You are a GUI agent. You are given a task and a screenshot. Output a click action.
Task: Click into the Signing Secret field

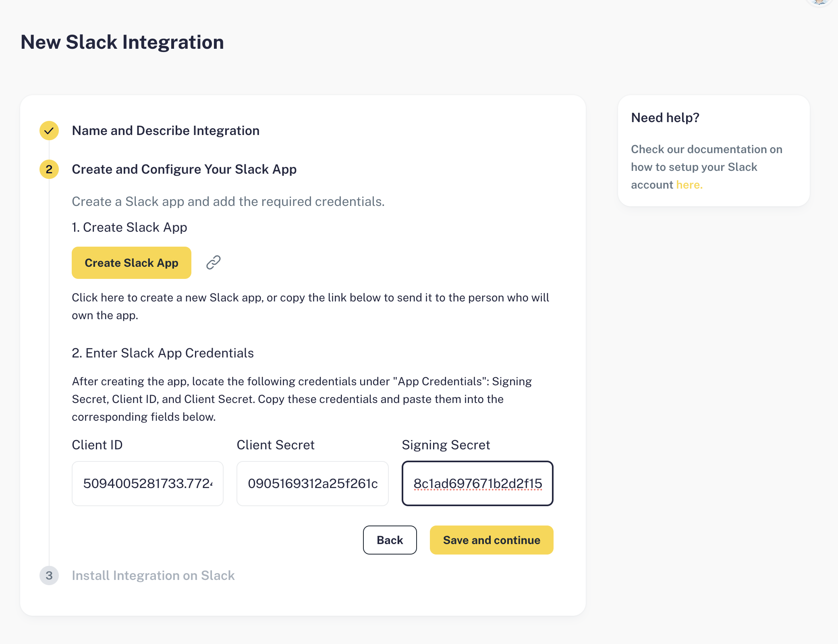click(477, 484)
